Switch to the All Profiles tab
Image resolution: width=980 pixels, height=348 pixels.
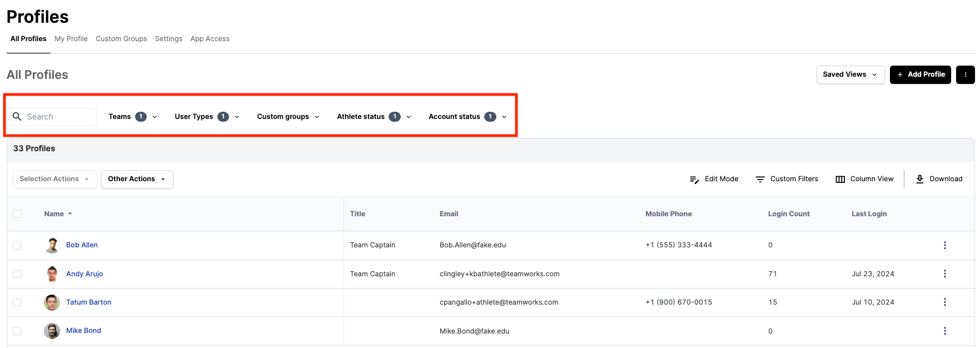pyautogui.click(x=28, y=39)
